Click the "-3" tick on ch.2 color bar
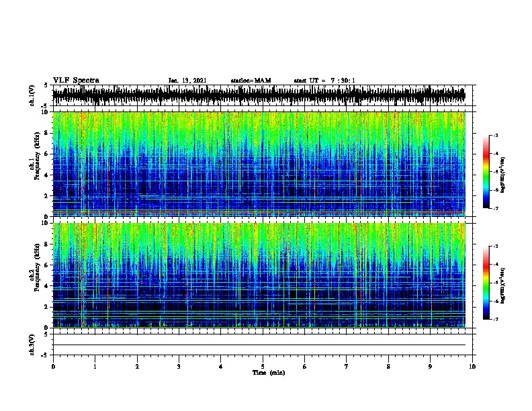This screenshot has height=411, width=532. [x=495, y=246]
